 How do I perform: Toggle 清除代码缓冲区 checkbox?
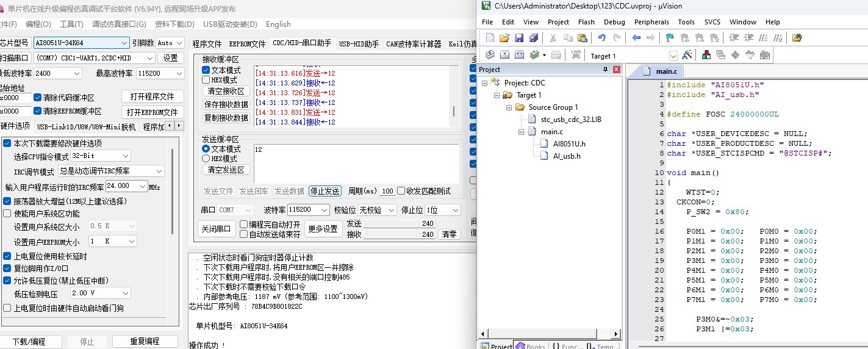coord(38,98)
